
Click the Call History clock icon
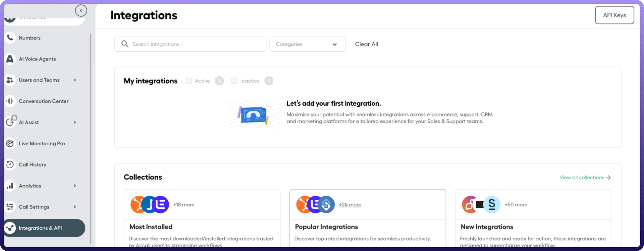[10, 165]
